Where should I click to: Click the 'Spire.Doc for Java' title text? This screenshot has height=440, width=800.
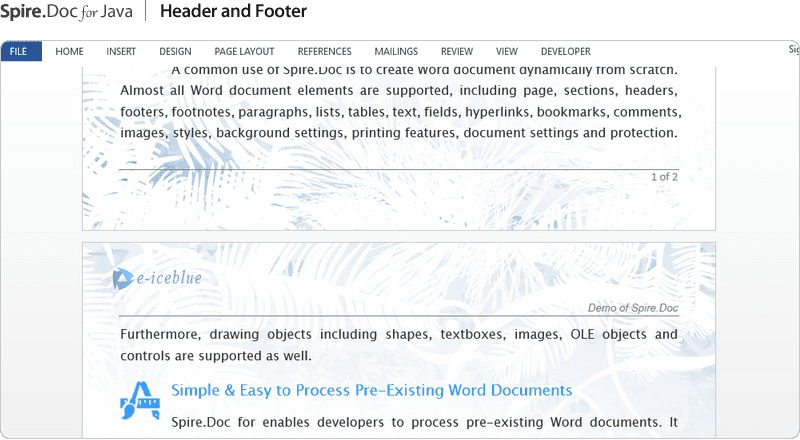click(66, 11)
